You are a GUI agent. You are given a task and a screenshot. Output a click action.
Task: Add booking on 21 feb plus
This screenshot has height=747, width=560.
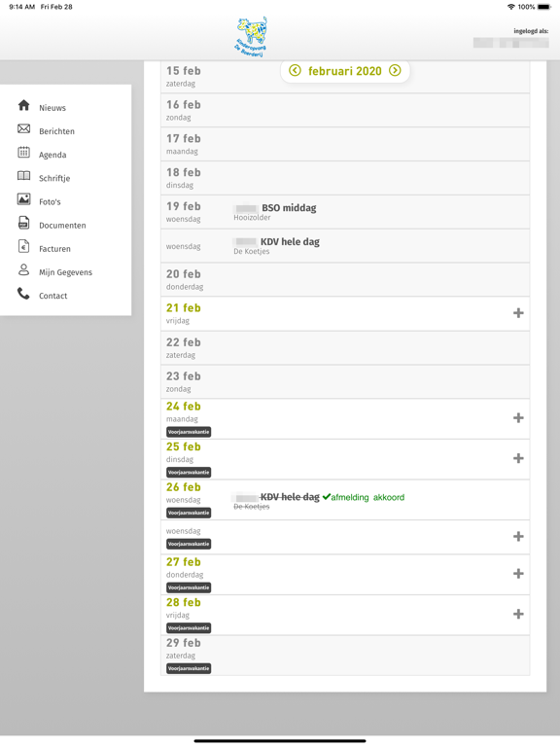(x=518, y=313)
